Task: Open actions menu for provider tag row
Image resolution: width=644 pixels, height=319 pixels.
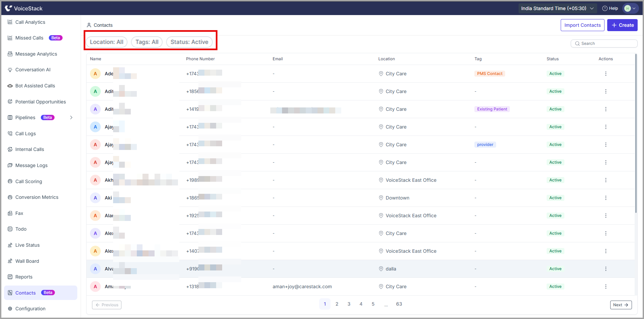Action: (x=606, y=145)
